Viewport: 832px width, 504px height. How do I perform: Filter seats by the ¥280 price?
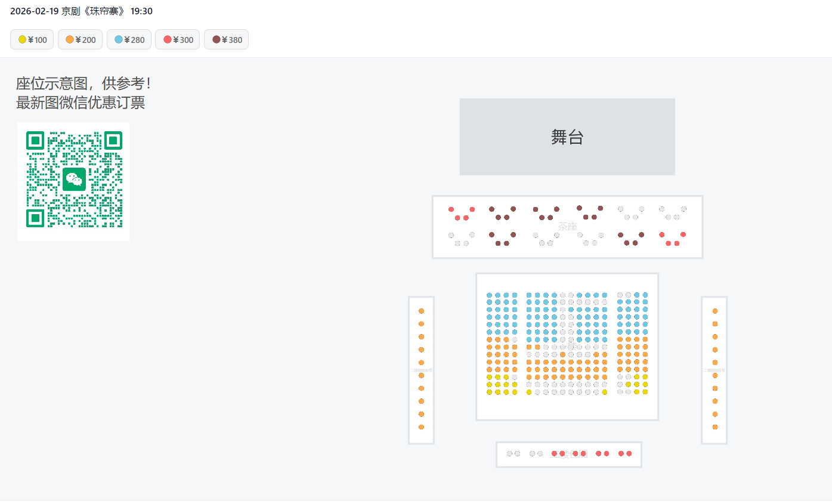pyautogui.click(x=129, y=40)
